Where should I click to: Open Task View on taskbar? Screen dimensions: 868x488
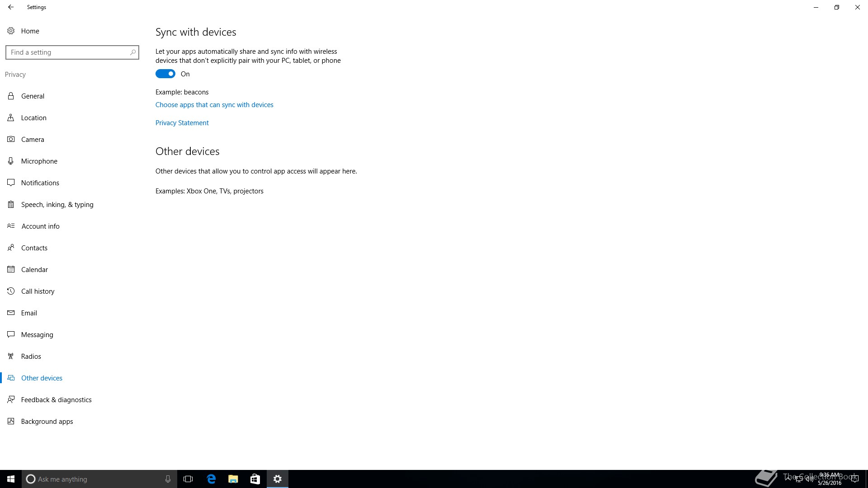188,479
